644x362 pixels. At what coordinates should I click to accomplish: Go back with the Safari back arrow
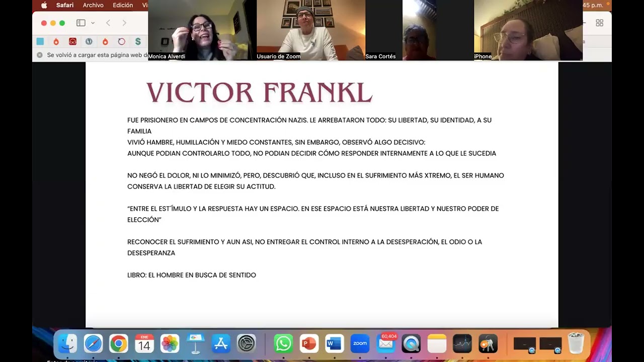108,23
